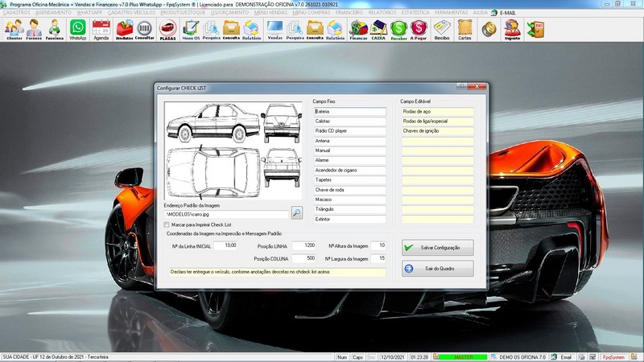644x362 pixels.
Task: Select the Bateria fixed field
Action: (x=350, y=112)
